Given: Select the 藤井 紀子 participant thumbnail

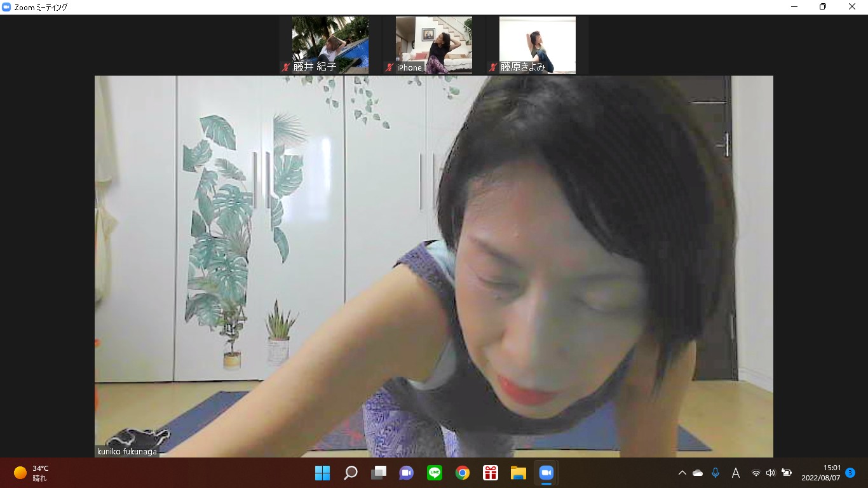Looking at the screenshot, I should coord(330,45).
